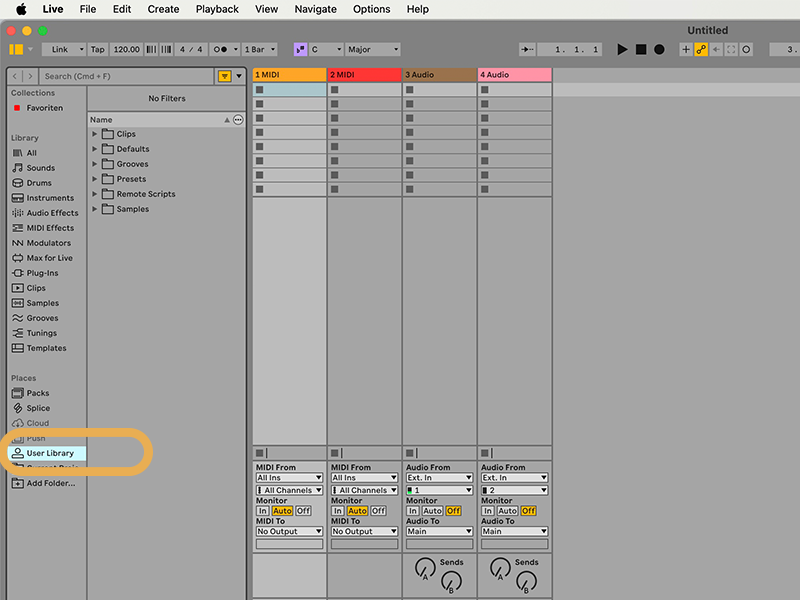
Task: Open the Major scale dropdown
Action: 372,49
